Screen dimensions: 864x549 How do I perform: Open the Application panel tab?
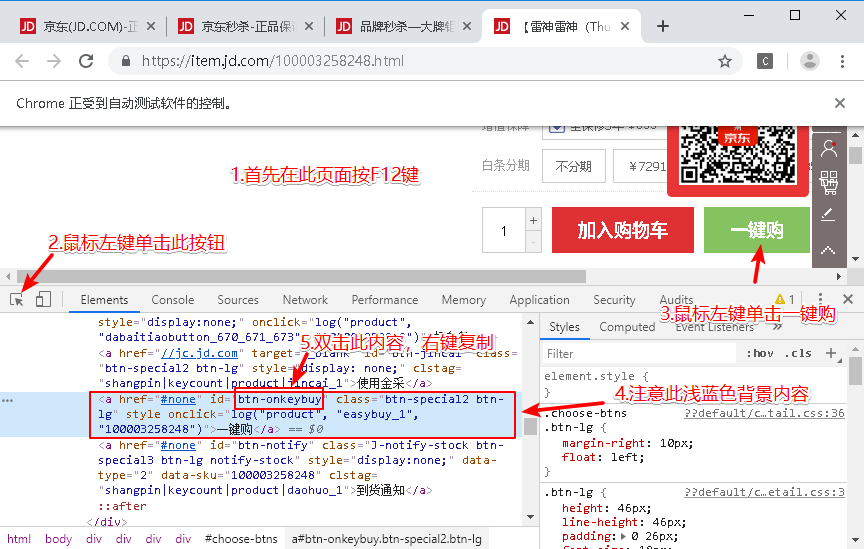[539, 300]
